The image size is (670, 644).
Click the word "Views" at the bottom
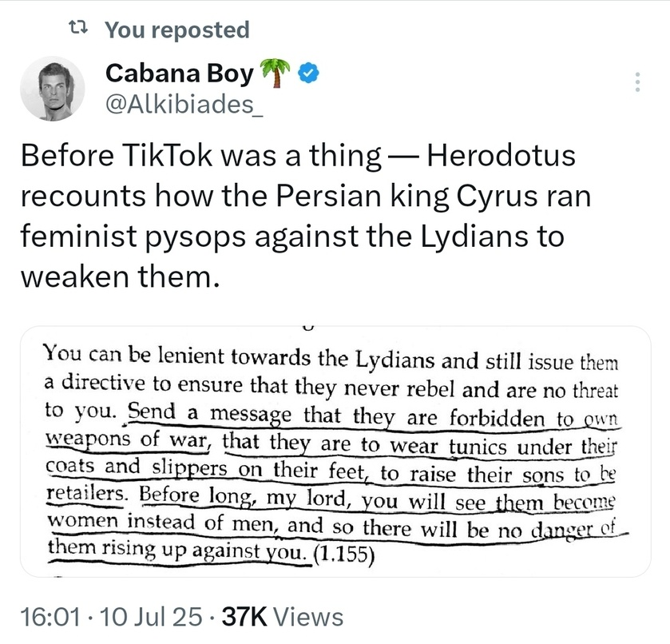[x=312, y=617]
